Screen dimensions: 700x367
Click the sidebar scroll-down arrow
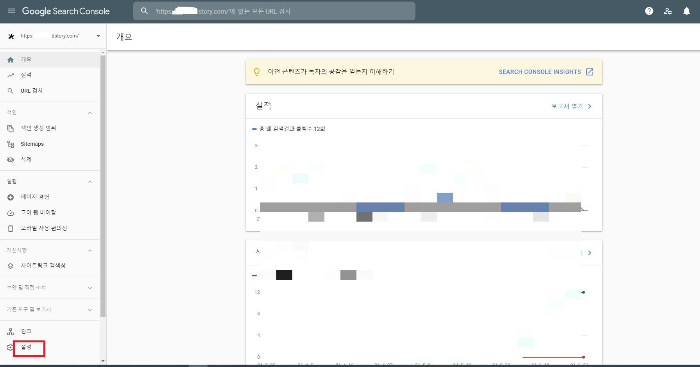(x=103, y=360)
